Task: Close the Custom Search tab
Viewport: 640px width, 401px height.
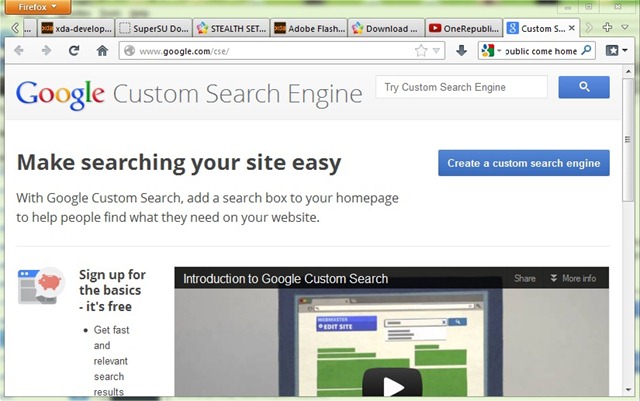Action: (x=572, y=28)
